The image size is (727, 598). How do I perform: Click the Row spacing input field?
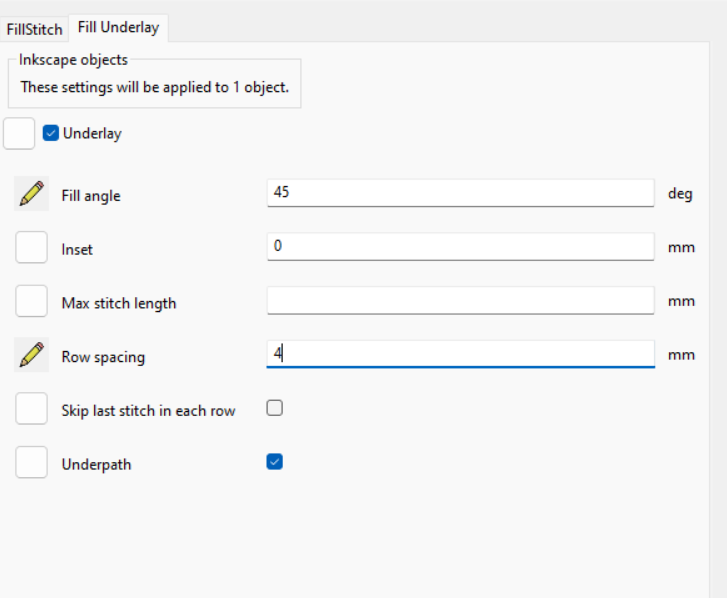pyautogui.click(x=460, y=354)
